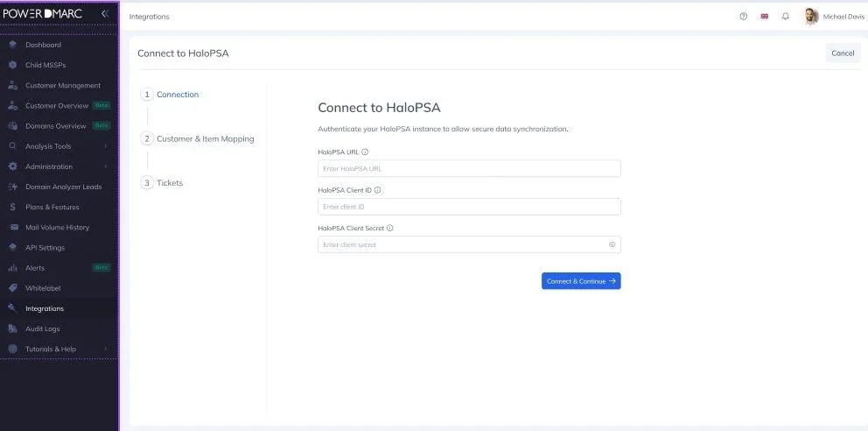Click the Customer Overview sidebar icon
The height and width of the screenshot is (431, 868).
(13, 106)
